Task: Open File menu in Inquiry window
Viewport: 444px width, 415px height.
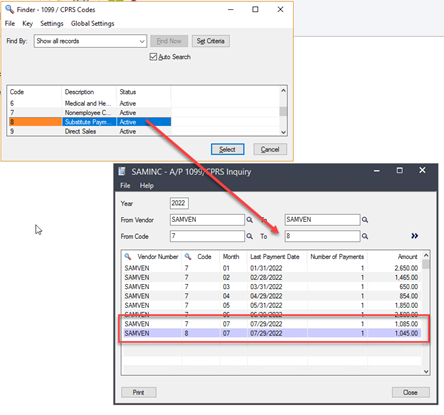Action: 125,186
